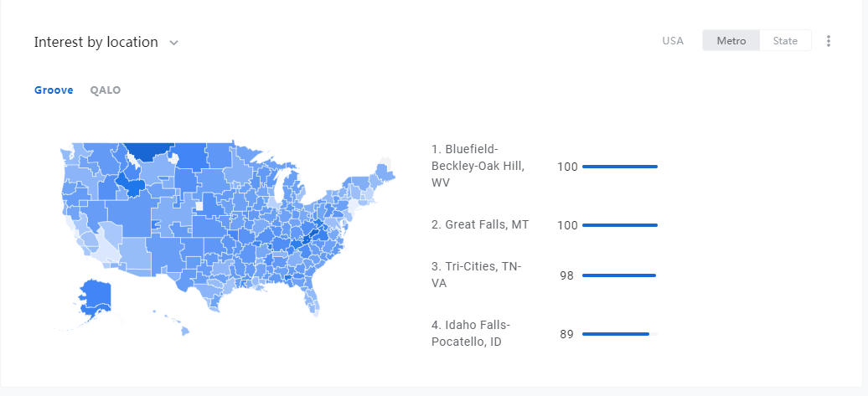Click the Alaska region on the map

click(x=94, y=297)
